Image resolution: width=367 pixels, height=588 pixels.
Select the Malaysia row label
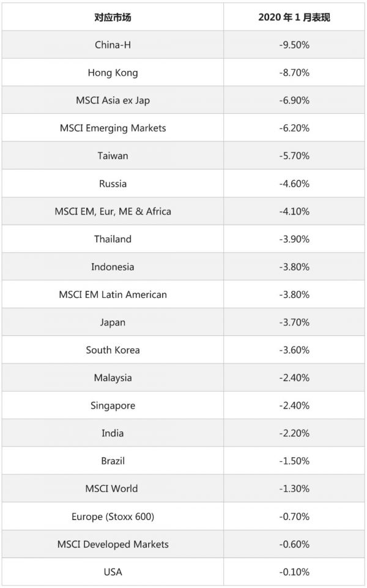(x=113, y=378)
